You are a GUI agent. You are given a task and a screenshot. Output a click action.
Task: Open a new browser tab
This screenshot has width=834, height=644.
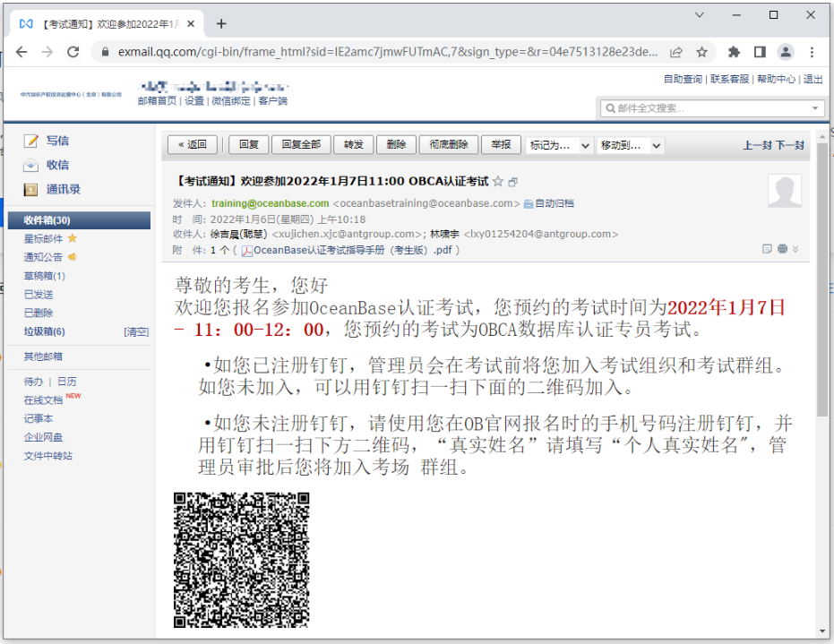221,24
